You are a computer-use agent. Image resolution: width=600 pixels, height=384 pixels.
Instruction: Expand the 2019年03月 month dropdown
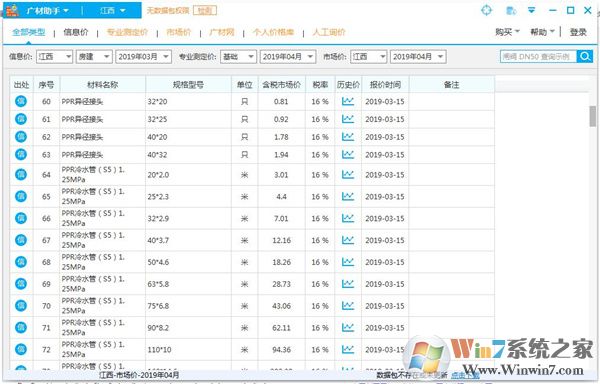click(x=143, y=57)
